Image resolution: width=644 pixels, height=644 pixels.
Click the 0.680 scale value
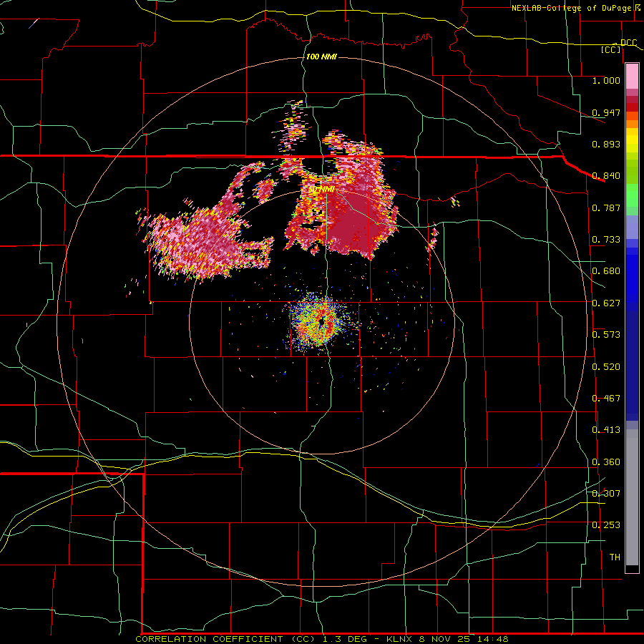pos(606,271)
